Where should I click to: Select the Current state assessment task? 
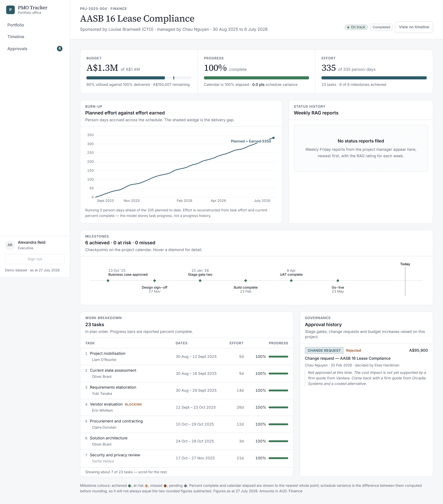[x=187, y=374]
